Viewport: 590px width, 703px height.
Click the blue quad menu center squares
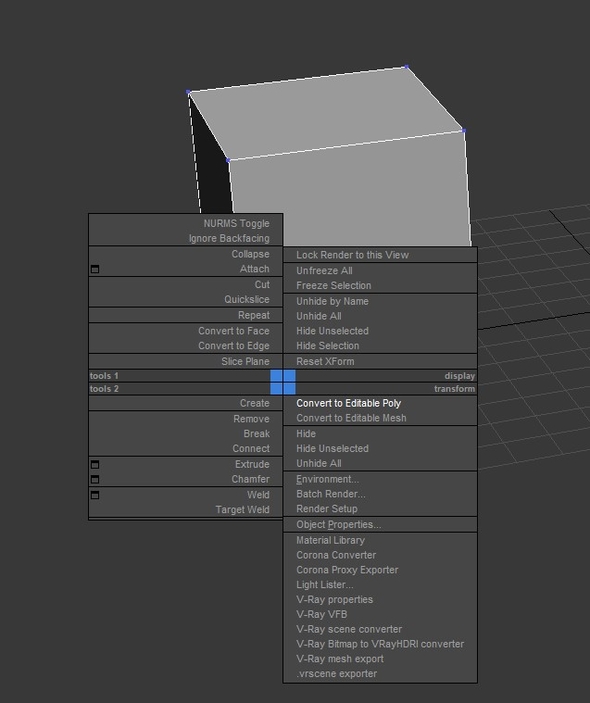click(283, 382)
